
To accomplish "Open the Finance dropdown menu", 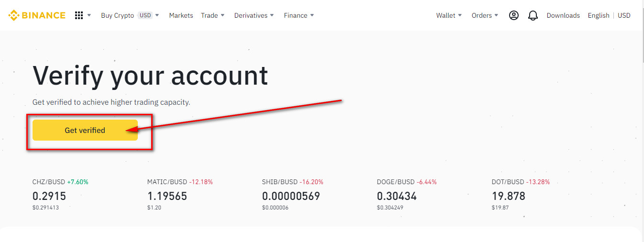I will tap(299, 15).
